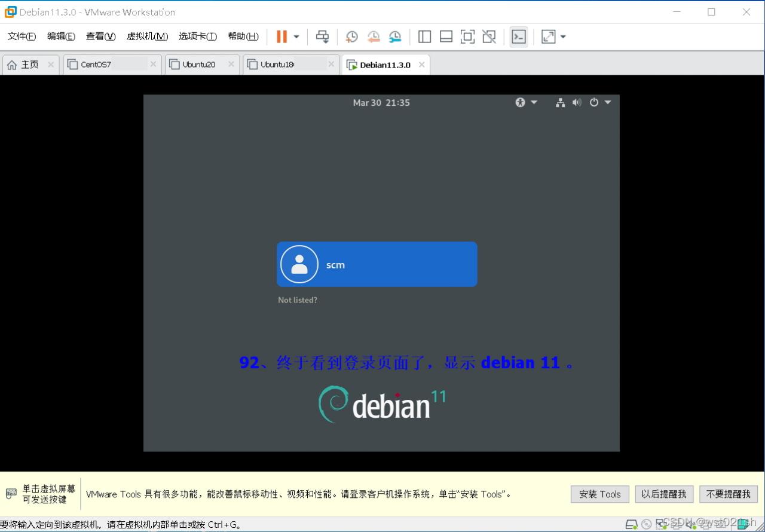Click the stretch guest display icon

point(549,37)
